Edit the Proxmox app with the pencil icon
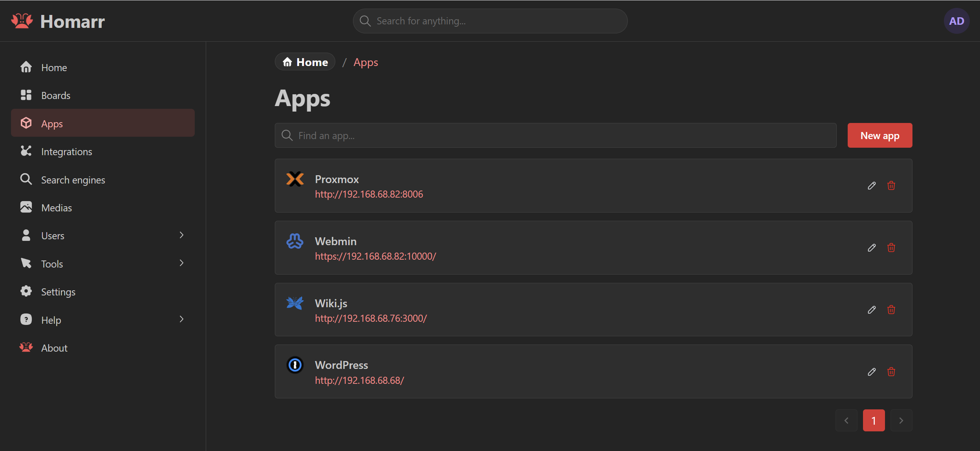Image resolution: width=980 pixels, height=451 pixels. (x=872, y=185)
